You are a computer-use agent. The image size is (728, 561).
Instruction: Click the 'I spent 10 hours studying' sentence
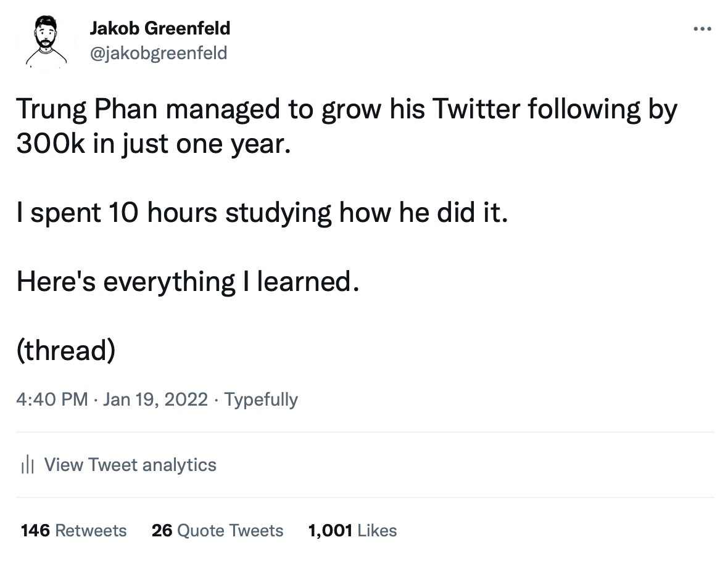tap(262, 213)
